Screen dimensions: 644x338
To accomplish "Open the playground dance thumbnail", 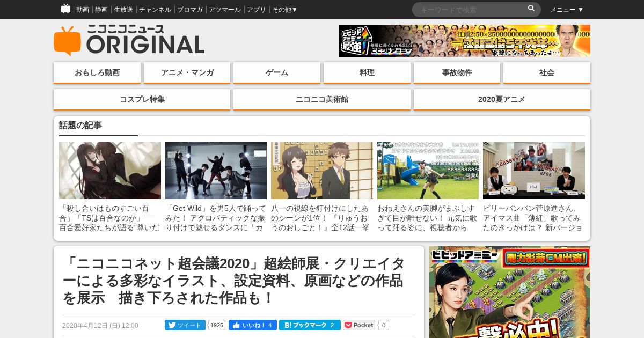I will (x=428, y=171).
